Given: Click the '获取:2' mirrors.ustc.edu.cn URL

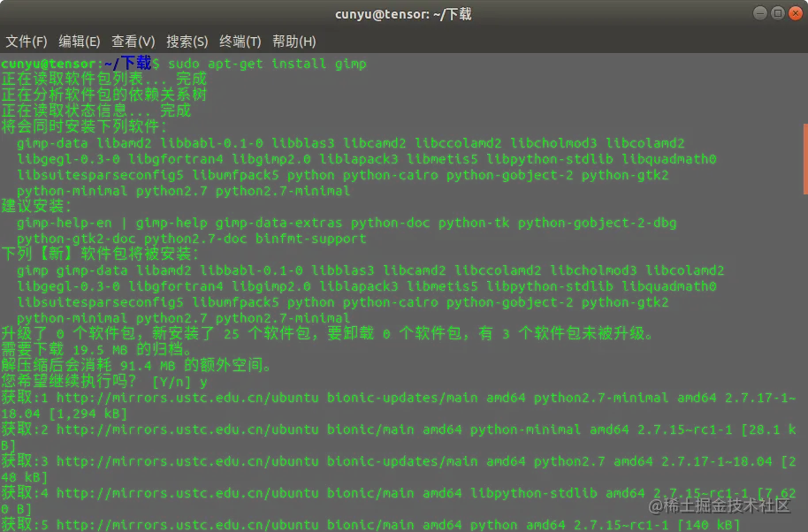Looking at the screenshot, I should click(187, 429).
